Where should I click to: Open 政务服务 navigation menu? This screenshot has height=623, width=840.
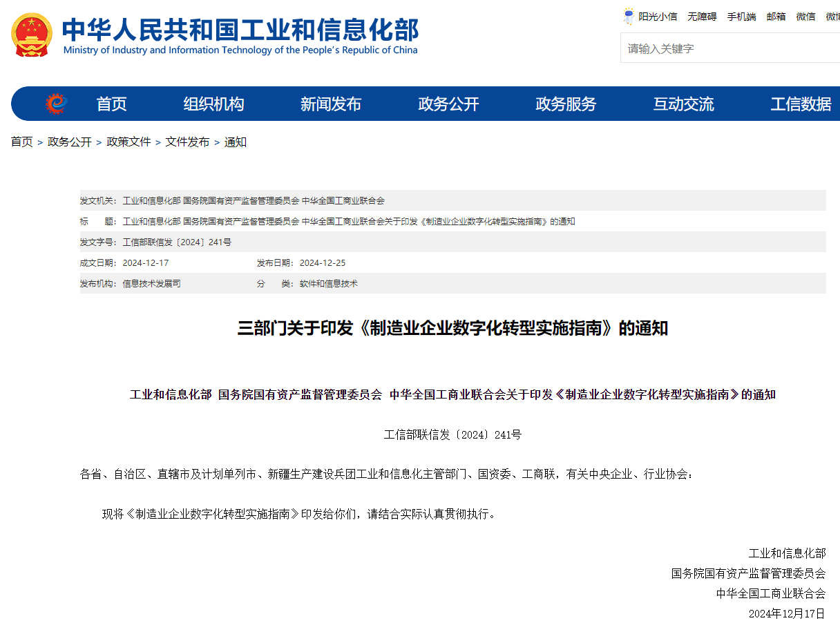[566, 104]
